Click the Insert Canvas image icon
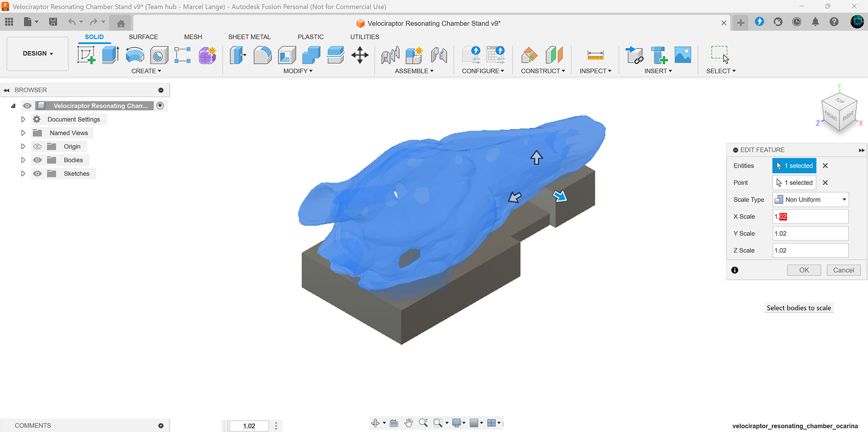Viewport: 868px width, 432px height. click(x=683, y=55)
